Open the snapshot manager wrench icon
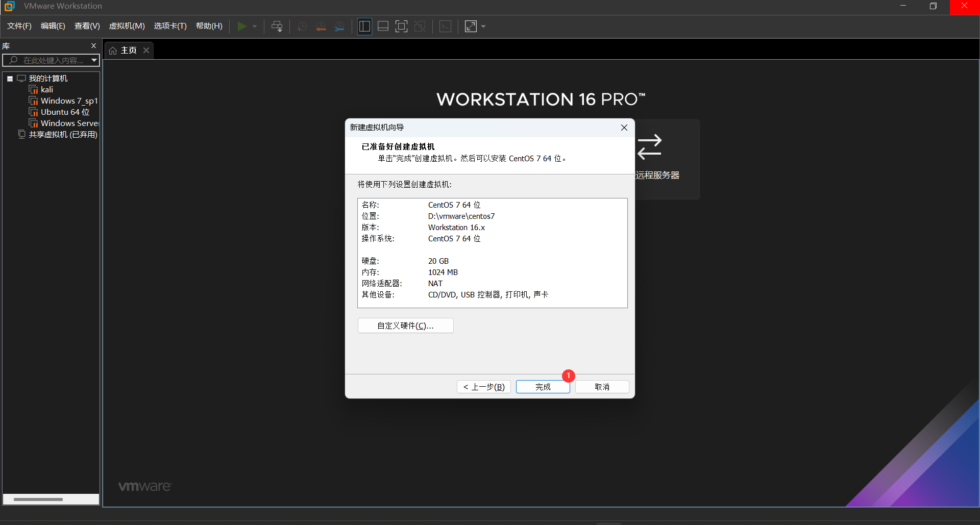The height and width of the screenshot is (525, 980). (x=339, y=27)
